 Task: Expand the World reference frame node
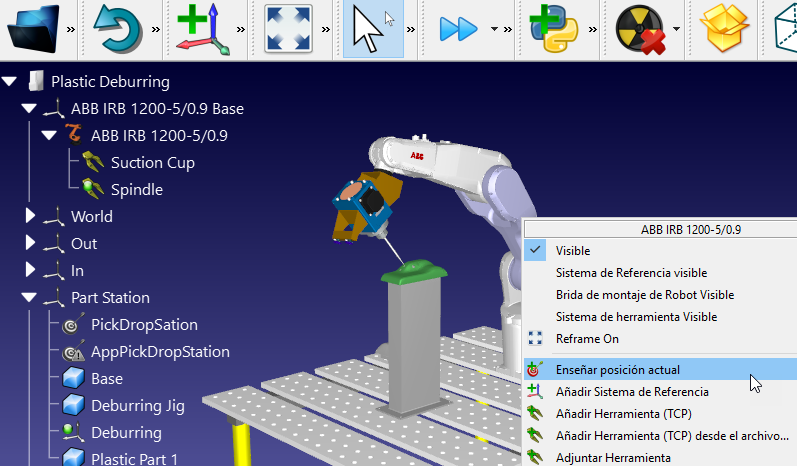point(29,216)
